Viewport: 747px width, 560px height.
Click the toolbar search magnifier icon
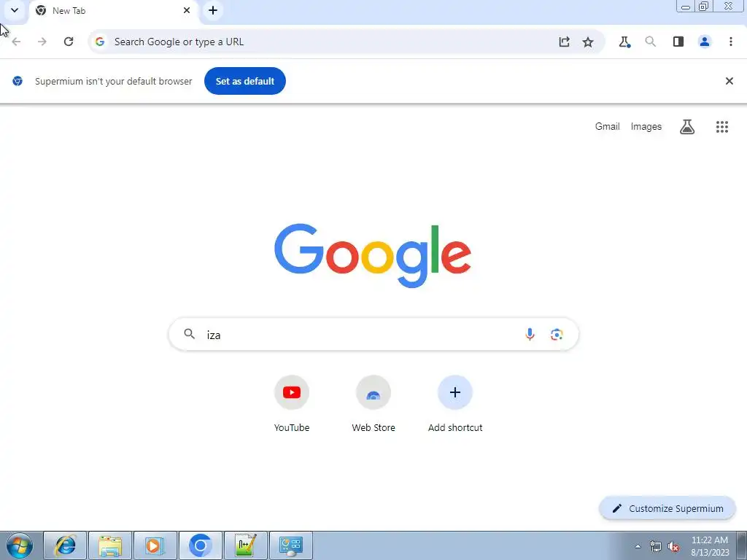tap(650, 42)
